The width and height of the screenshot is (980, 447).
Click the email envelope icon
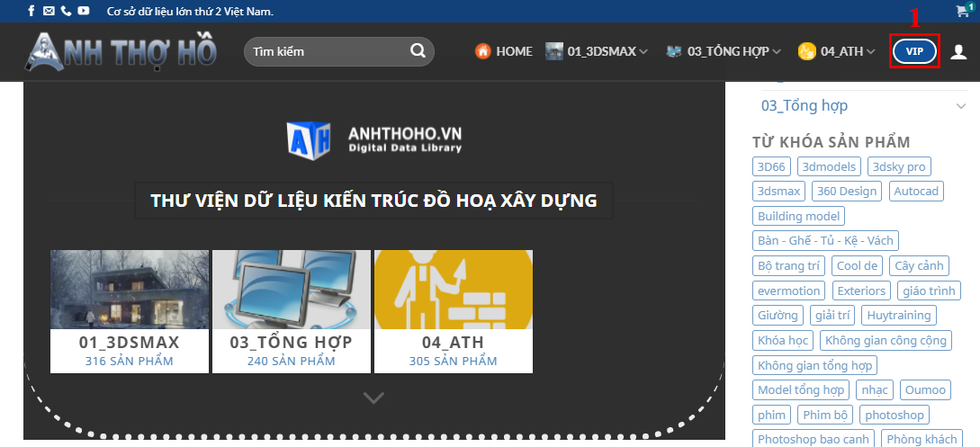click(x=49, y=11)
